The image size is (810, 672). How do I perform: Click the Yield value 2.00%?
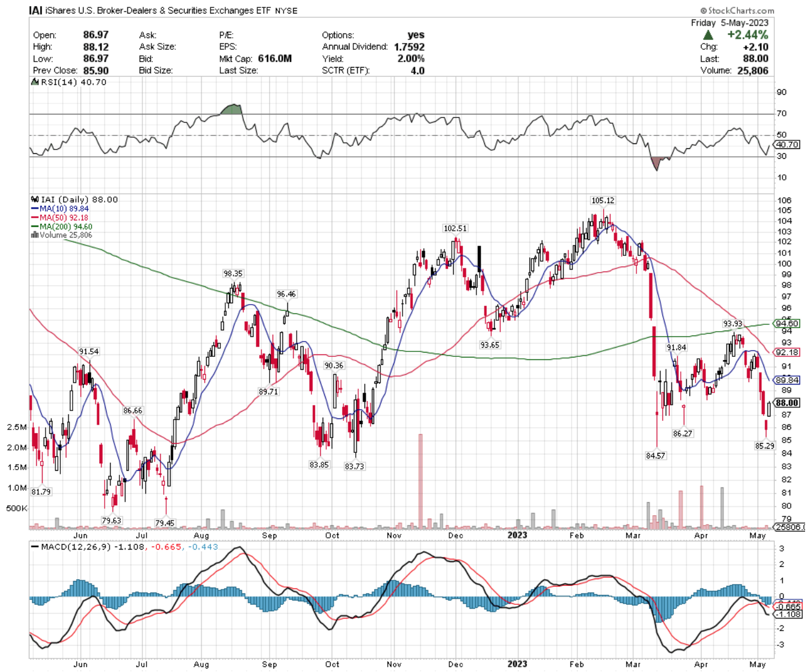pyautogui.click(x=411, y=58)
